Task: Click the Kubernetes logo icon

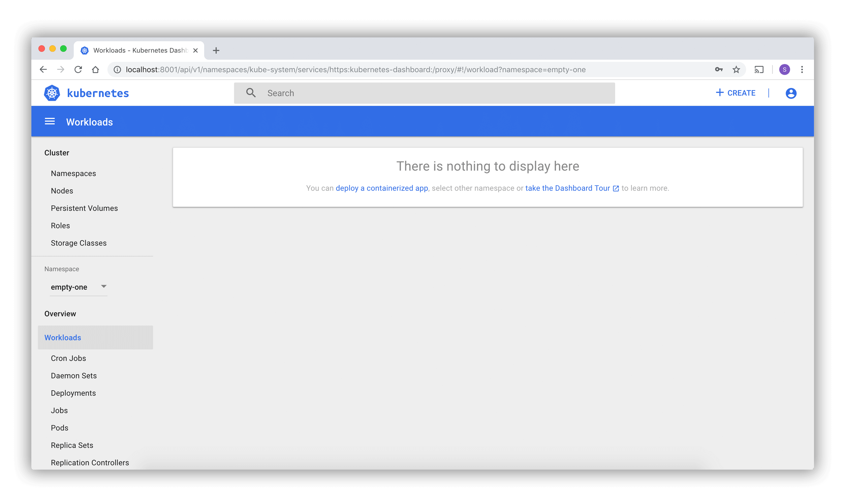Action: point(53,92)
